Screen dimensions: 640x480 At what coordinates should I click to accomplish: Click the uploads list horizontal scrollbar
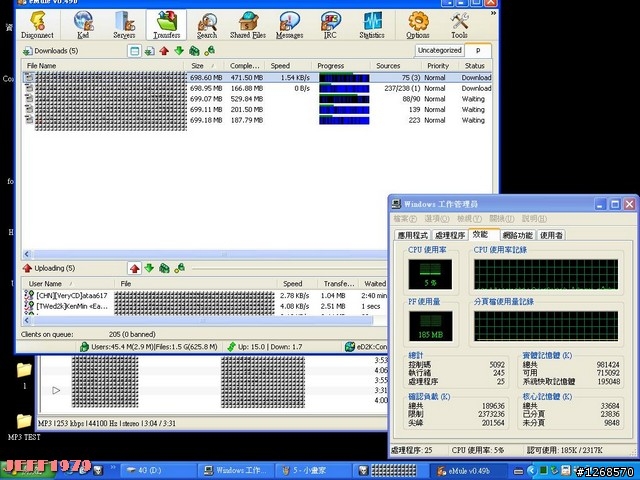click(x=203, y=320)
